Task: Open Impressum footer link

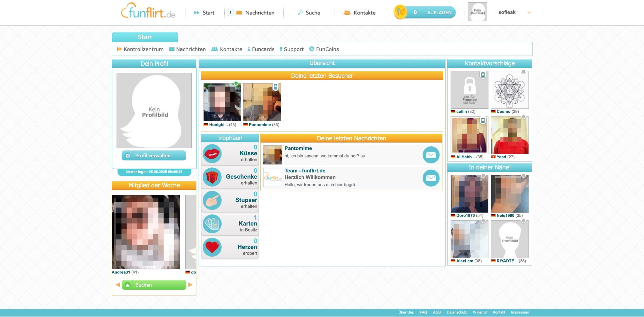Action: [520, 312]
